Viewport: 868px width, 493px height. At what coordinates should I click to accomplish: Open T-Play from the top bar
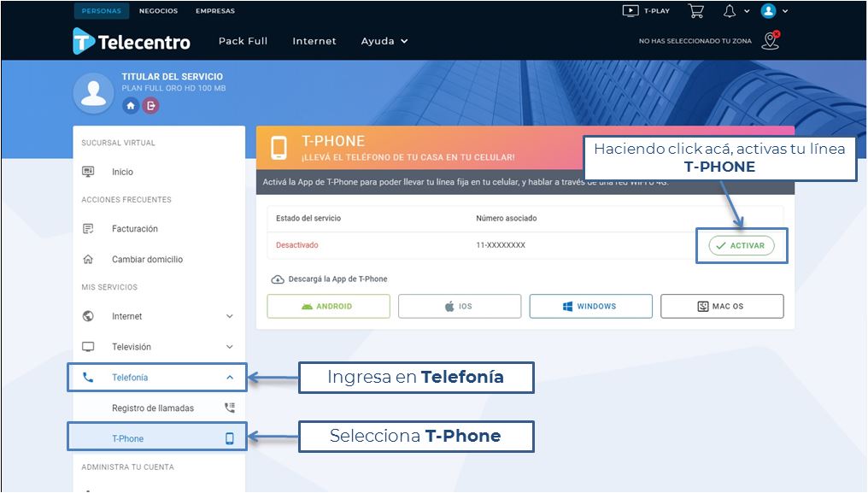pyautogui.click(x=646, y=10)
